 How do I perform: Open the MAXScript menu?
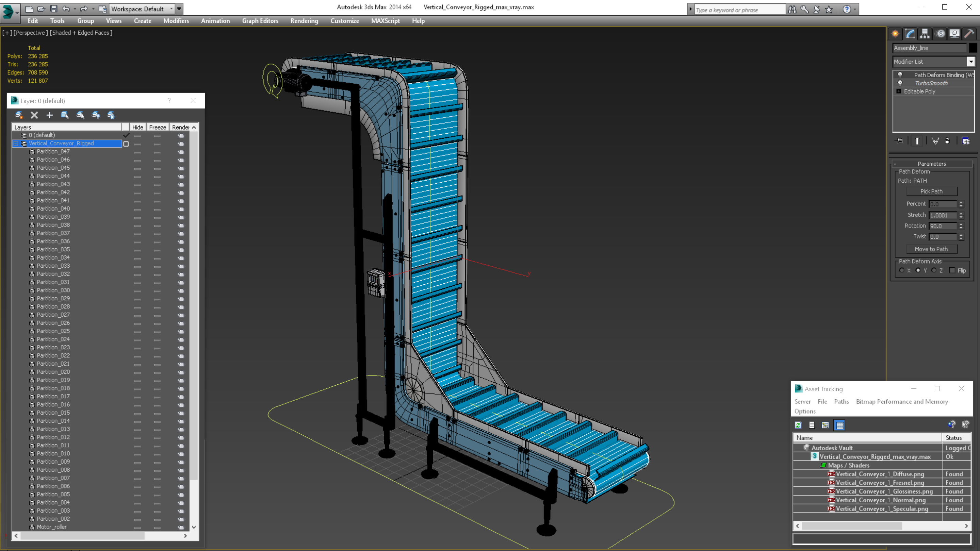click(x=386, y=21)
